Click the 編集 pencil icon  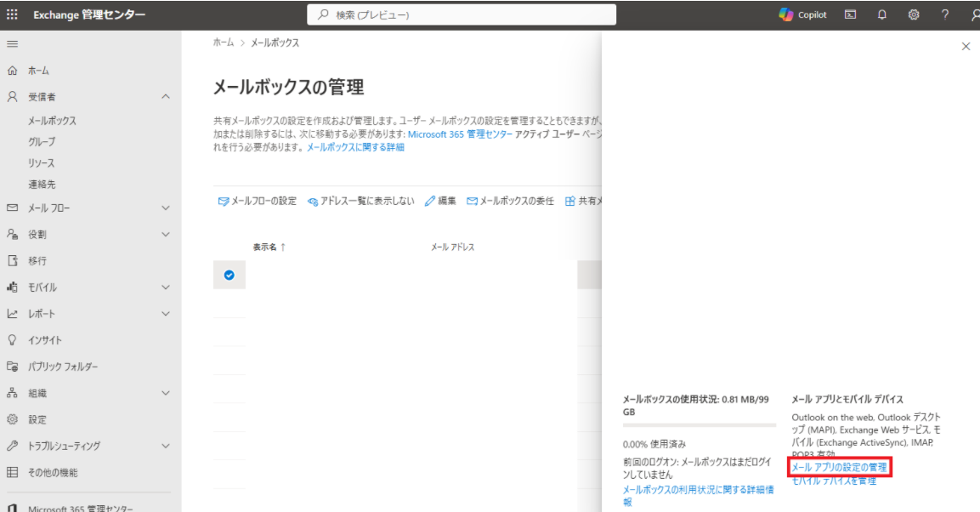(x=429, y=202)
